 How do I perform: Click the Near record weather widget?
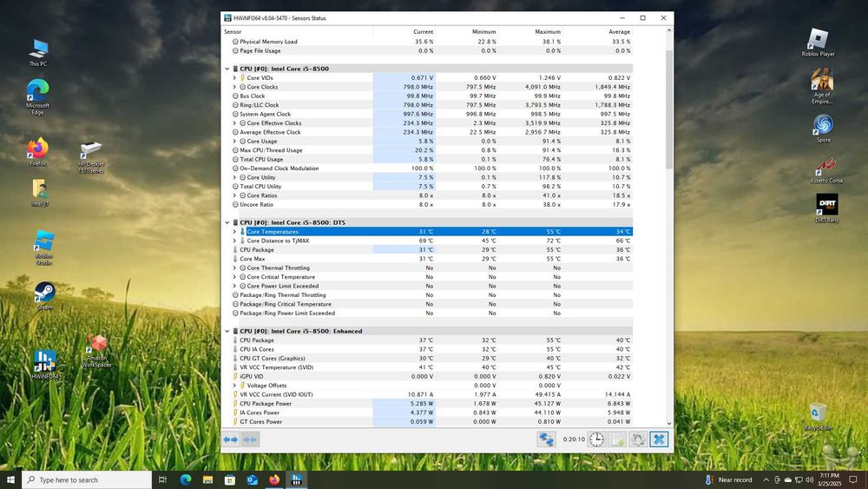(x=728, y=479)
